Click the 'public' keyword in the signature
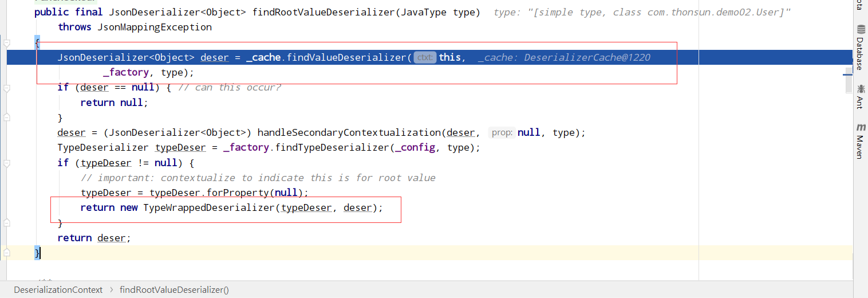The height and width of the screenshot is (298, 868). click(52, 12)
